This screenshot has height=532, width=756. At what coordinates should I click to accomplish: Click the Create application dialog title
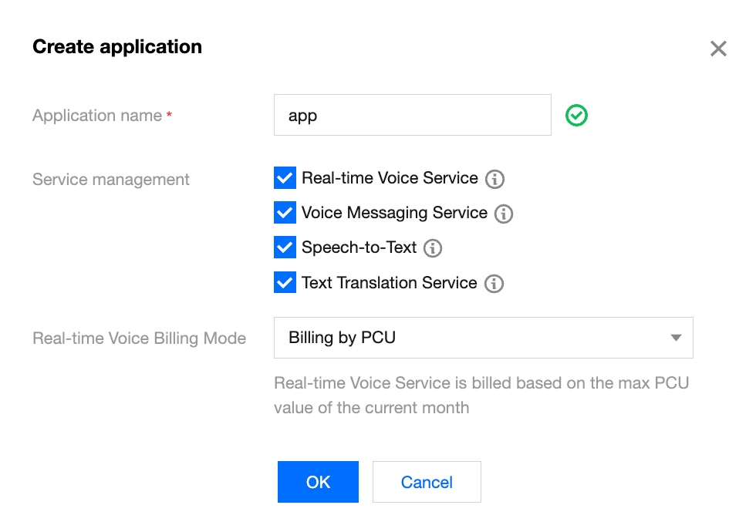click(117, 47)
